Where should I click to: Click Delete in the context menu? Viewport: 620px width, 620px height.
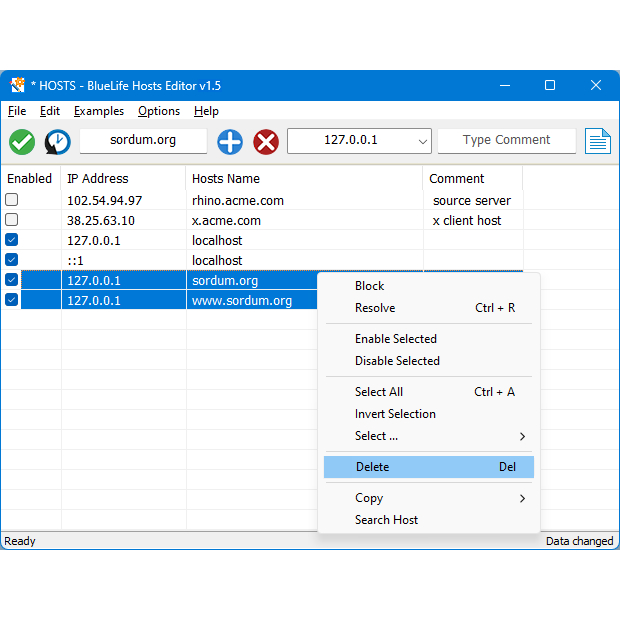coord(429,467)
